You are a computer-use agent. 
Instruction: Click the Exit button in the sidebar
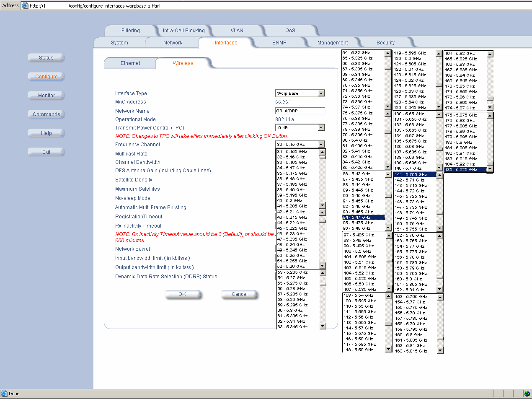[x=46, y=152]
